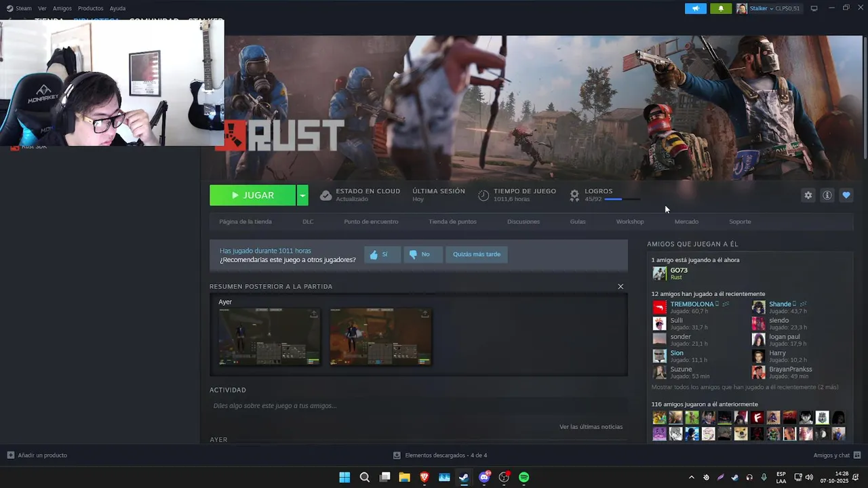868x488 pixels.
Task: Click the Logros achievements progress bar
Action: click(x=622, y=199)
